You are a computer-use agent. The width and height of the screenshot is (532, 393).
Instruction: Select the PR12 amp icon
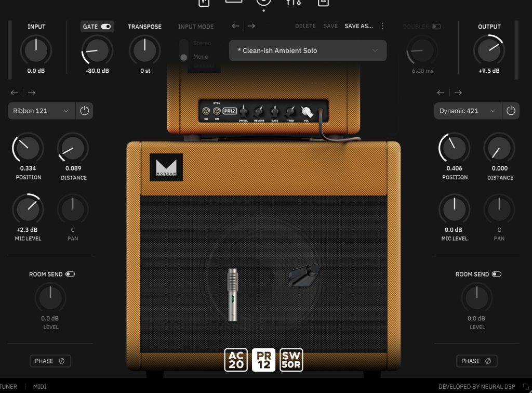[263, 360]
